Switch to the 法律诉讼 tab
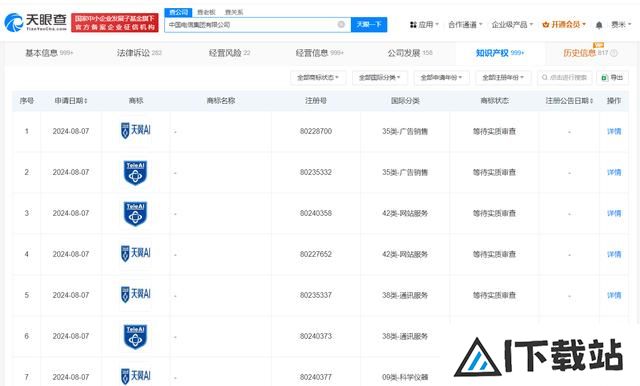The width and height of the screenshot is (640, 386). [139, 53]
